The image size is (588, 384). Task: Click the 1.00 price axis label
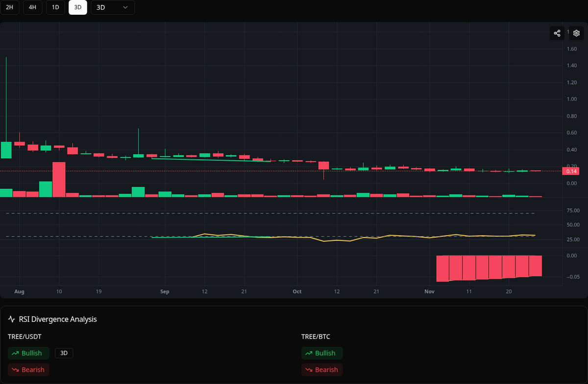point(571,99)
